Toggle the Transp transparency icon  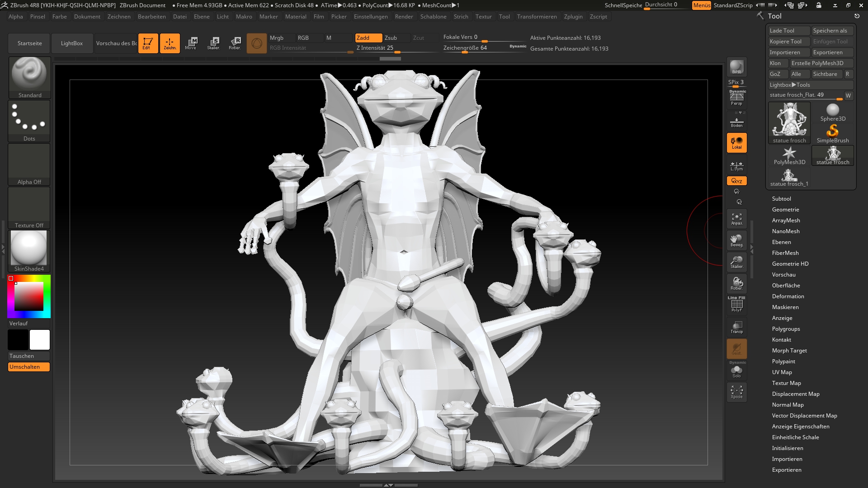click(736, 327)
